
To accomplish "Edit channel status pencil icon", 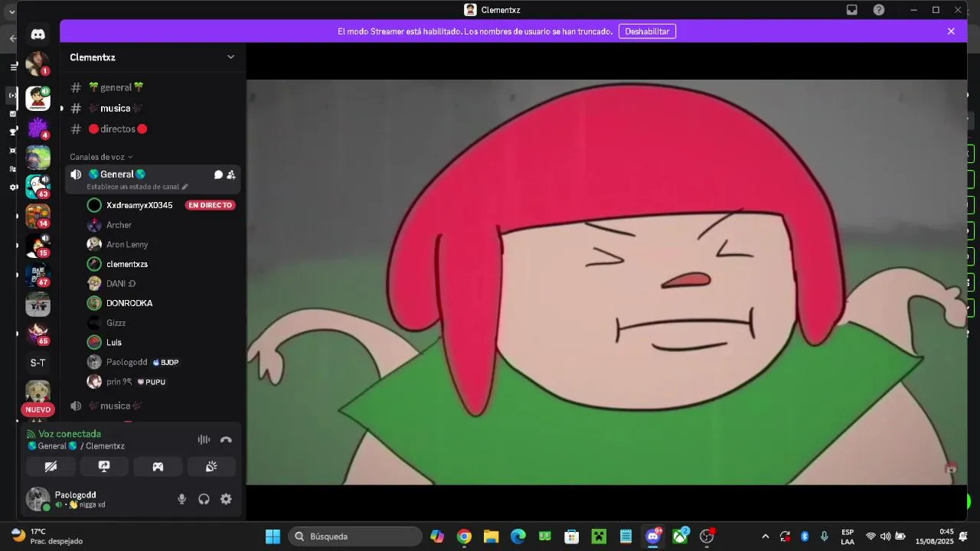I will click(185, 187).
